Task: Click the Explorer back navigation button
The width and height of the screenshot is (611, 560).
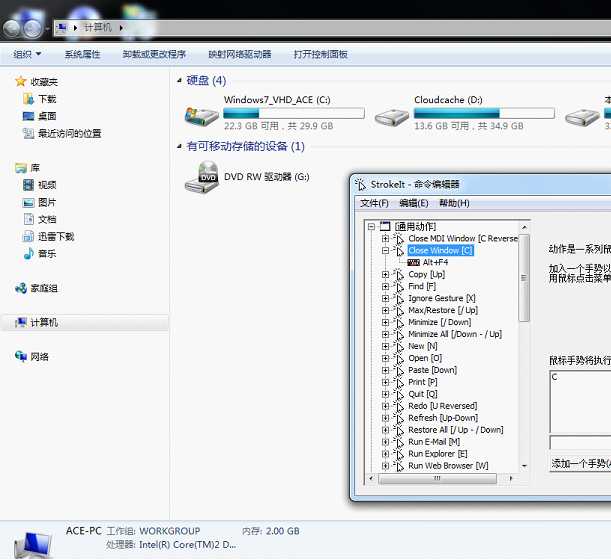Action: coord(11,28)
